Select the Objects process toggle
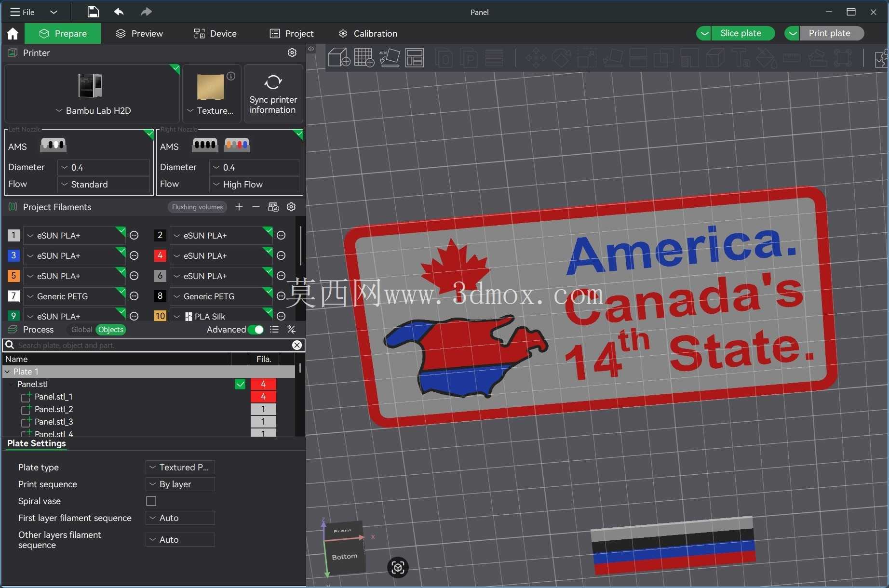Image resolution: width=889 pixels, height=588 pixels. tap(111, 330)
